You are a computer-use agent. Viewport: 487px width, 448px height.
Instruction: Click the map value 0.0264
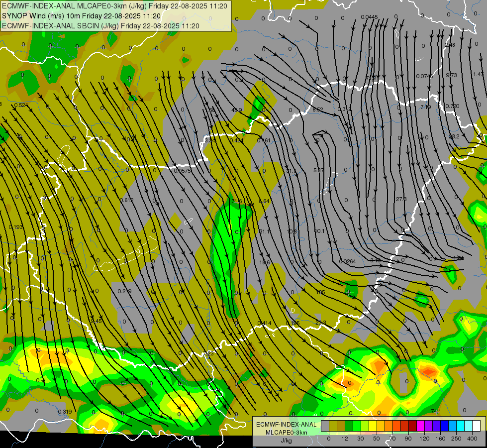[347, 261]
